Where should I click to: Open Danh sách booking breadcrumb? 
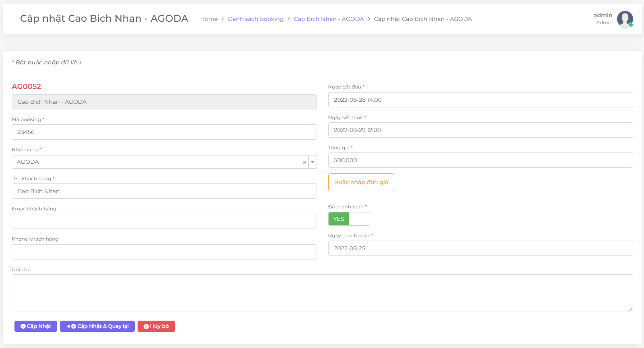tap(255, 19)
